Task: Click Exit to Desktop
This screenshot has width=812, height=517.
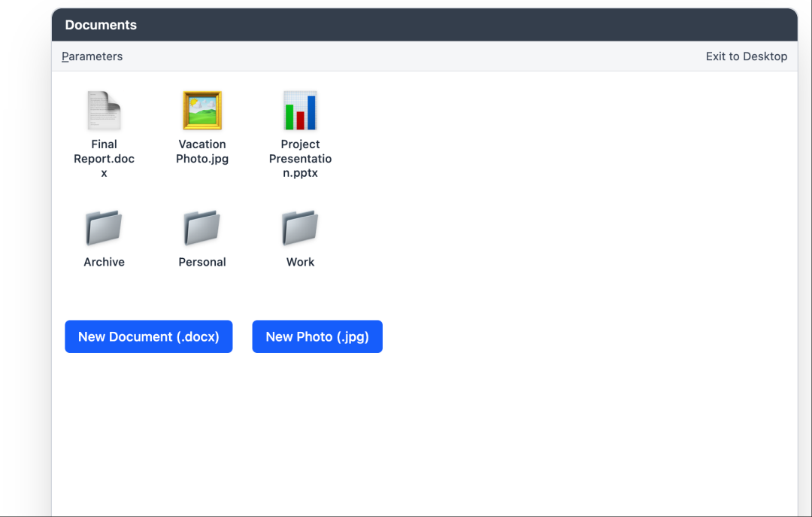Action: 746,56
